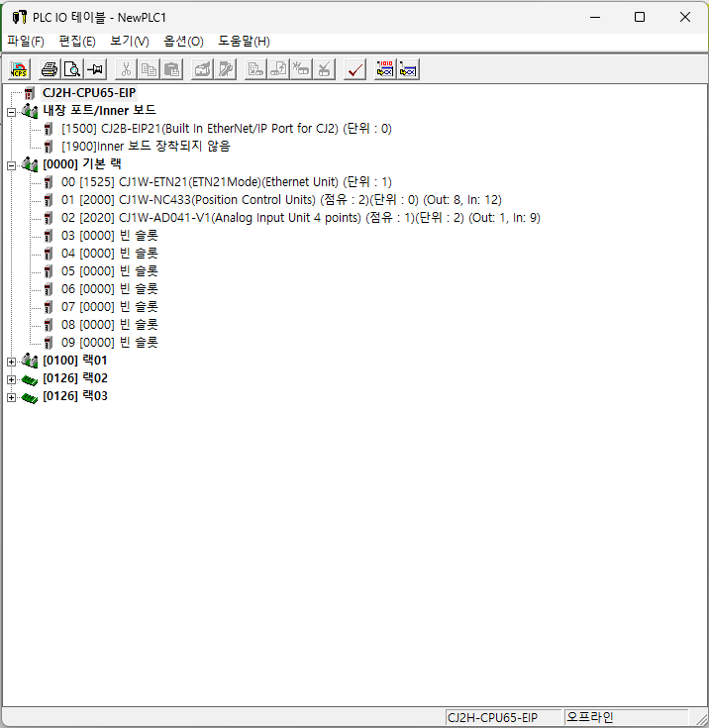This screenshot has height=728, width=709.
Task: Select empty slot 03 빈 슬롯
Action: click(x=110, y=236)
